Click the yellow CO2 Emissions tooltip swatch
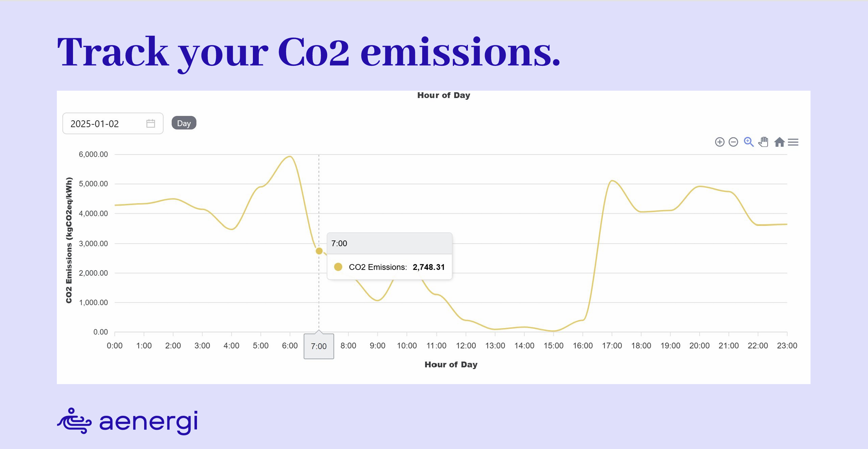Screen dimensions: 868x449 (x=338, y=267)
